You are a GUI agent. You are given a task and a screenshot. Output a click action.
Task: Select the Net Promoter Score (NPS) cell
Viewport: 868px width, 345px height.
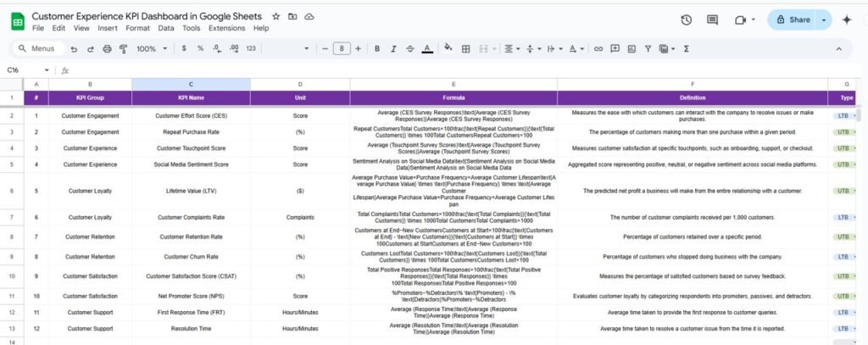pos(191,297)
